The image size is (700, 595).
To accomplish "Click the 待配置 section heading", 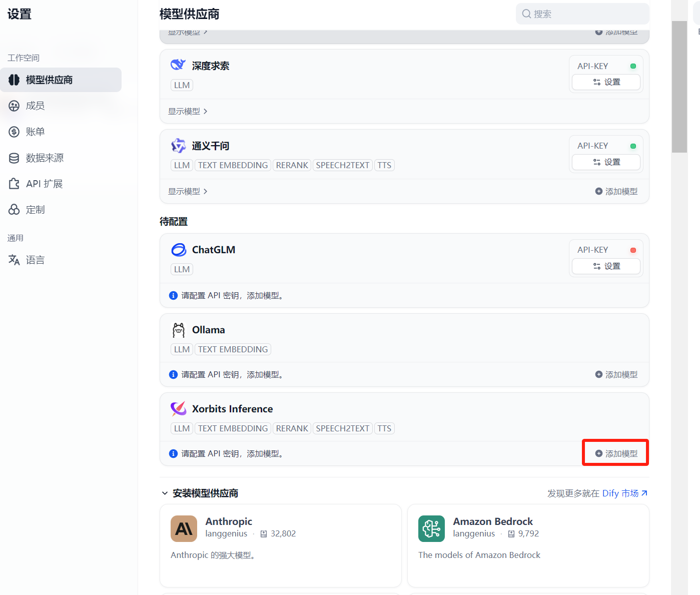I will coord(174,221).
